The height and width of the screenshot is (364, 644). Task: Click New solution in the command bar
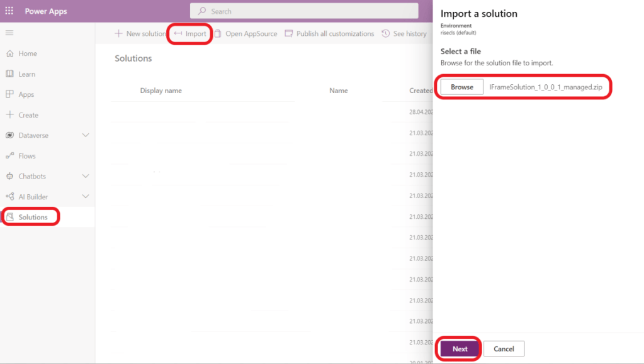point(140,34)
